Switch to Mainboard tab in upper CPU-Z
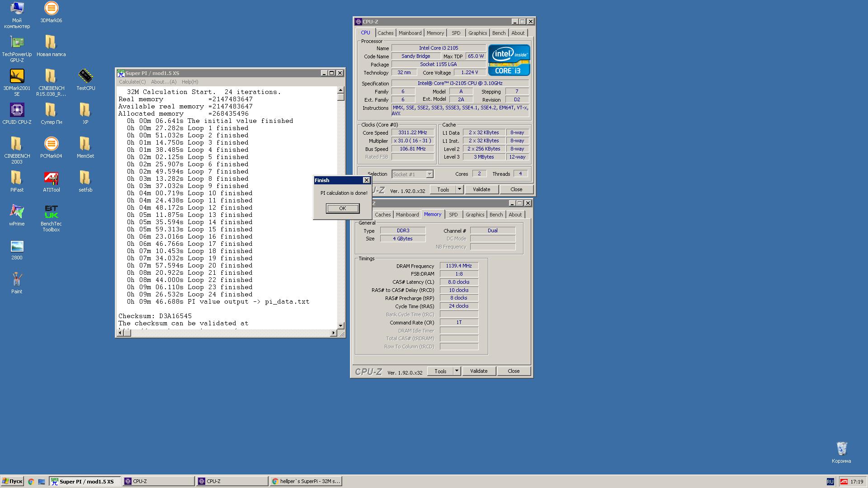The height and width of the screenshot is (488, 868). coord(410,33)
